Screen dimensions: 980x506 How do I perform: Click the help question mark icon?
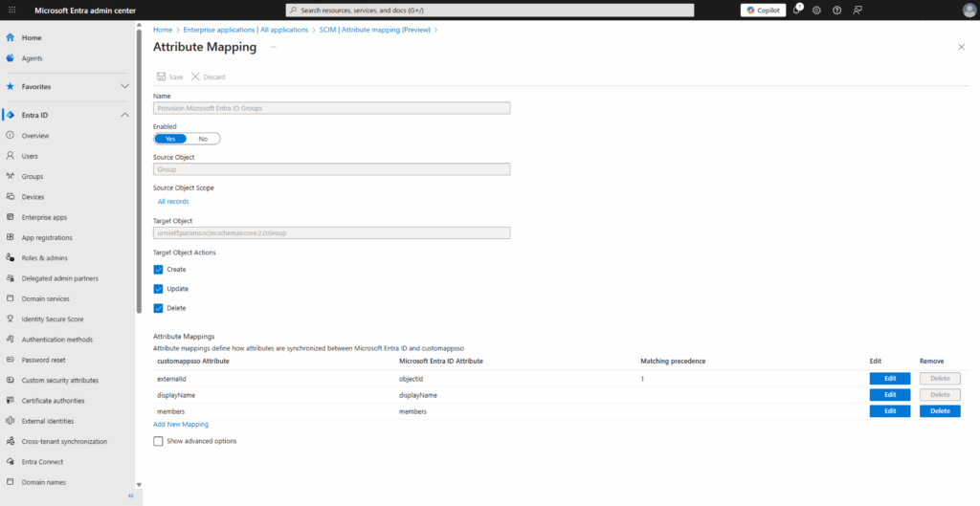click(x=836, y=11)
